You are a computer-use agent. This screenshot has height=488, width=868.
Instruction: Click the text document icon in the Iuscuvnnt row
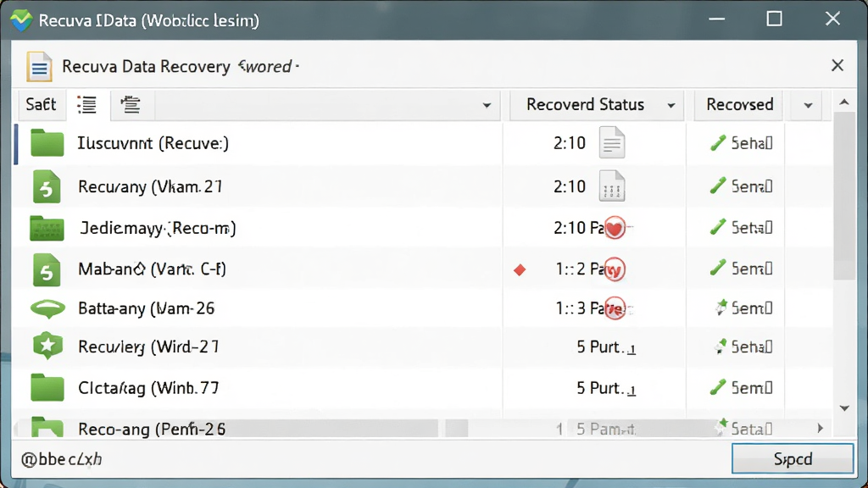tap(612, 142)
